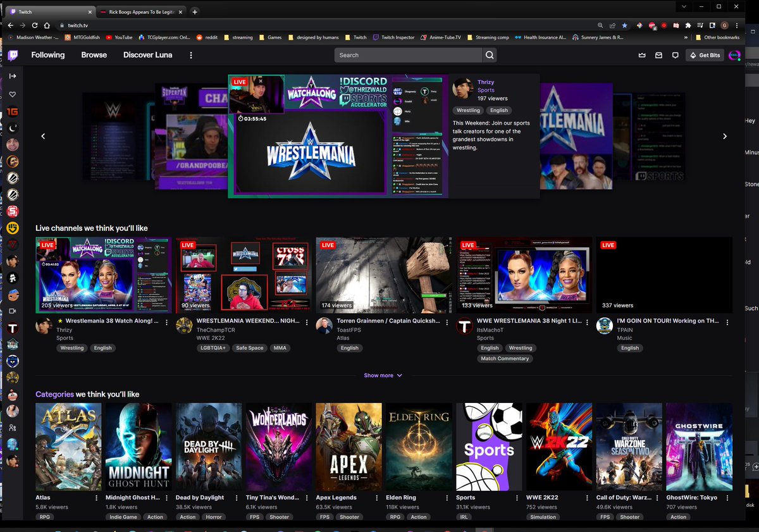Click the browser home icon
Image resolution: width=759 pixels, height=532 pixels.
[x=48, y=25]
